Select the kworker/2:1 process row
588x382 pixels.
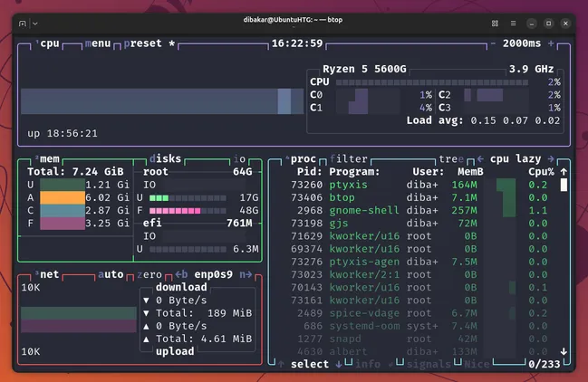419,274
